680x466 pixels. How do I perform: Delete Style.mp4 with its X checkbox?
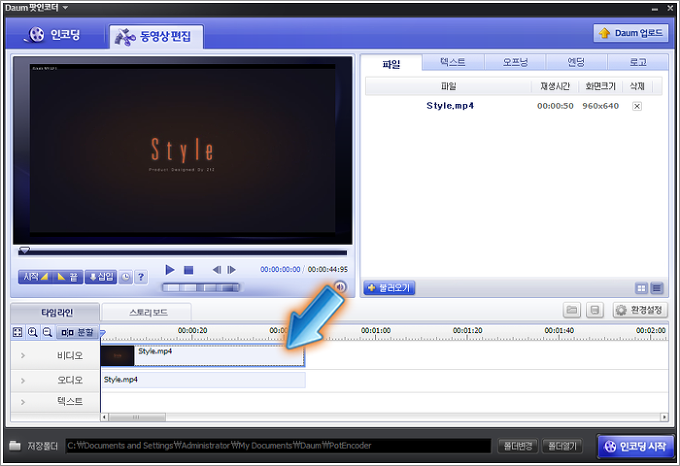[637, 106]
